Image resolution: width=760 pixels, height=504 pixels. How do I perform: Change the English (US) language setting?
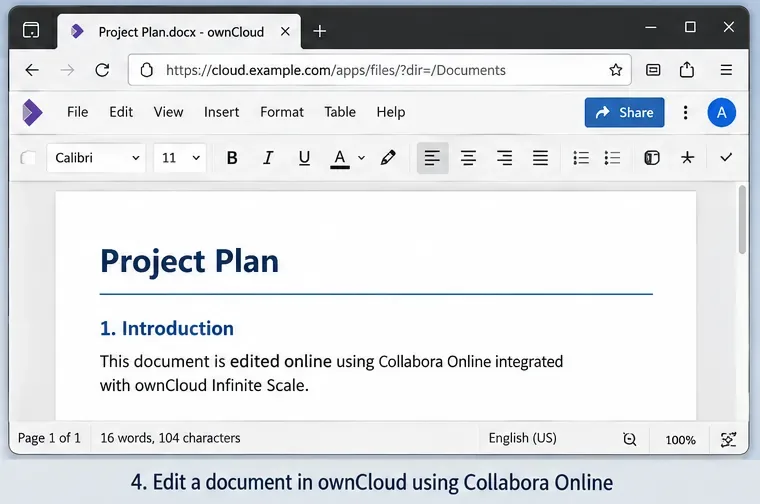(522, 438)
